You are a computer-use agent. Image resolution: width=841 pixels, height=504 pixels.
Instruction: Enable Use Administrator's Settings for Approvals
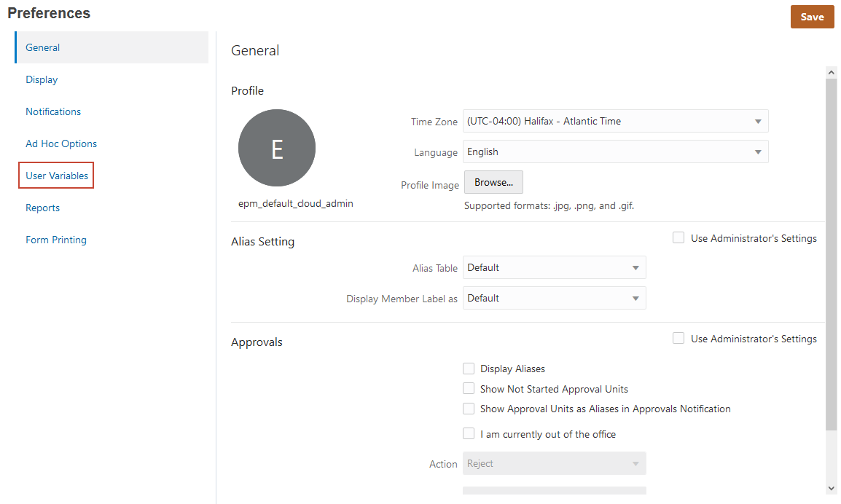point(678,338)
